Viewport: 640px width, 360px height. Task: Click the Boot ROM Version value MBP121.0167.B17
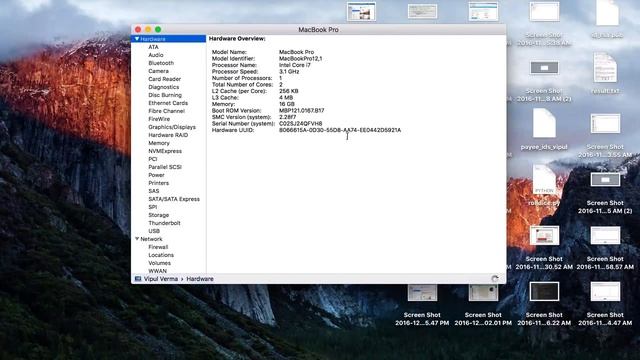[x=301, y=111]
